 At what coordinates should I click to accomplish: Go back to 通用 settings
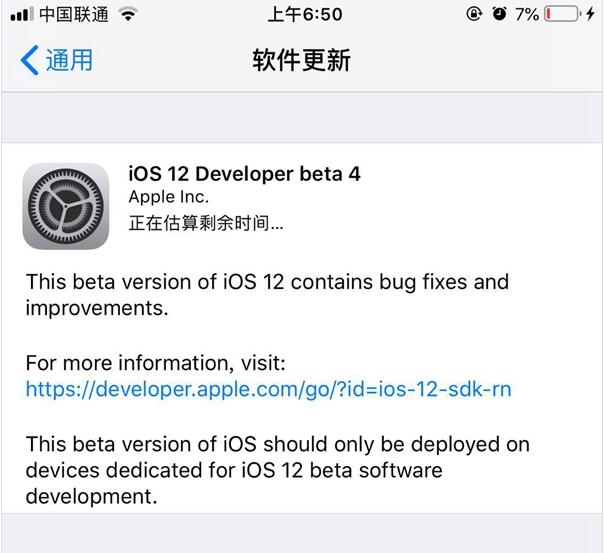click(x=68, y=60)
